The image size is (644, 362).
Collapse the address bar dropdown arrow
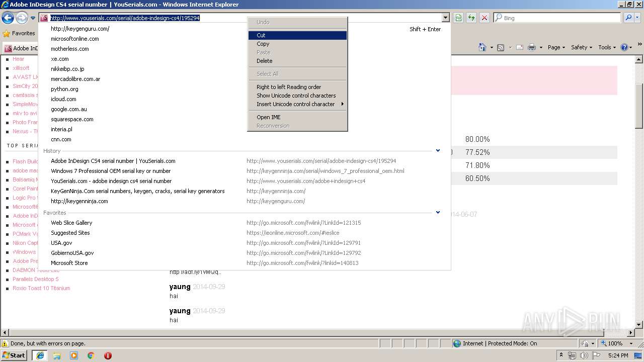[x=445, y=18]
